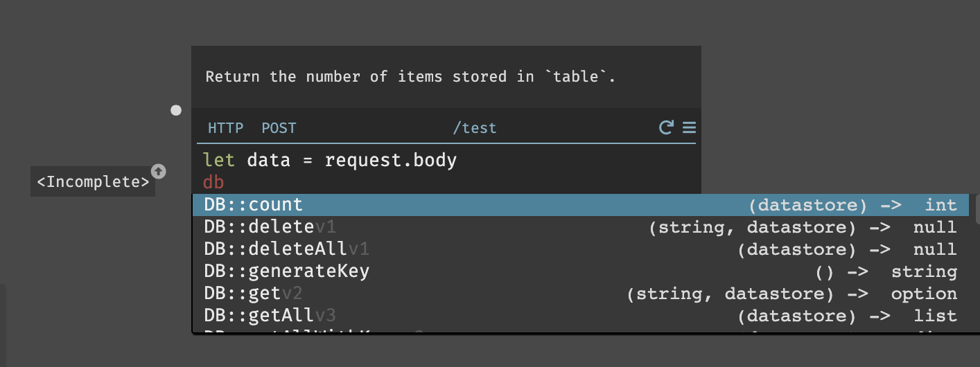980x367 pixels.
Task: Click the refresh icon in handler header
Action: point(666,127)
